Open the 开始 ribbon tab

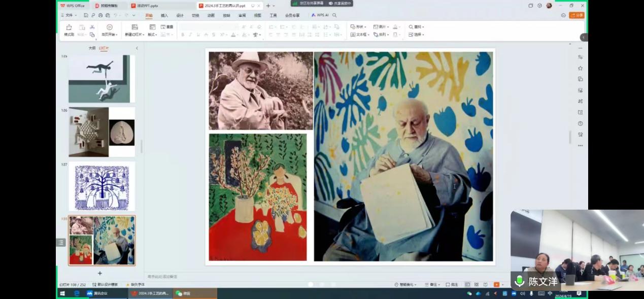click(149, 15)
